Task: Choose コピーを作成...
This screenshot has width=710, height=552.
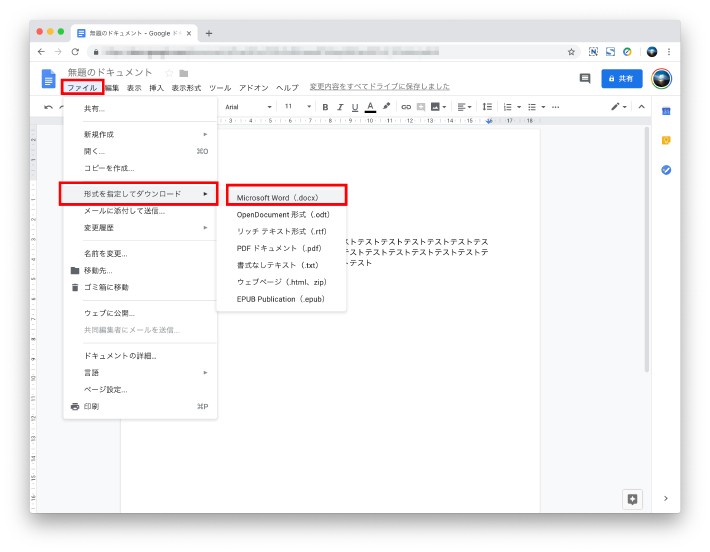Action: (x=140, y=168)
